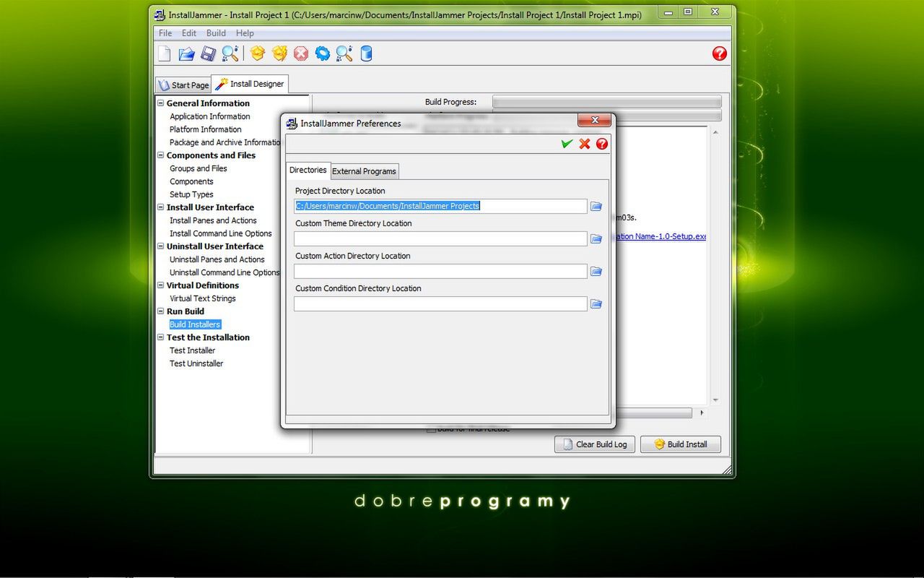
Task: Switch to the External Programs tab
Action: (x=364, y=171)
